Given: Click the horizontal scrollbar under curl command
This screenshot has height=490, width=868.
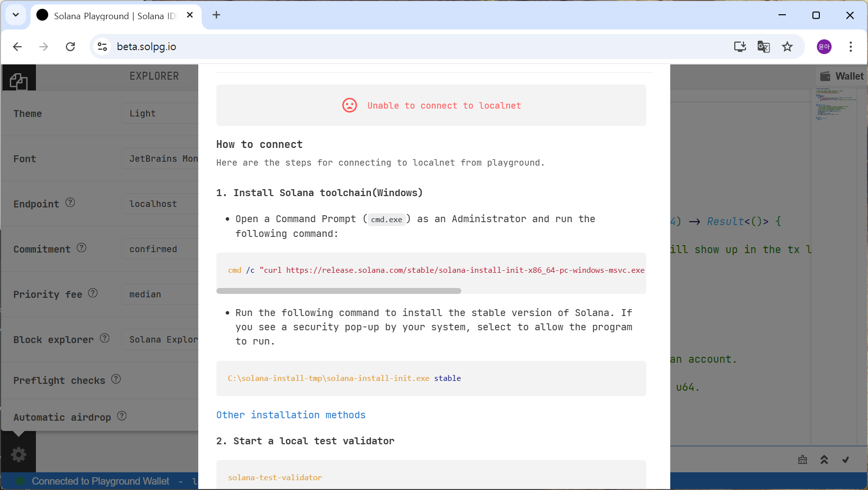Looking at the screenshot, I should click(339, 291).
